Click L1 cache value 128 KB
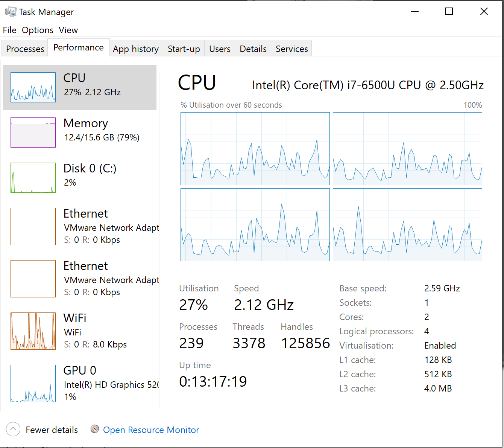 click(x=438, y=360)
